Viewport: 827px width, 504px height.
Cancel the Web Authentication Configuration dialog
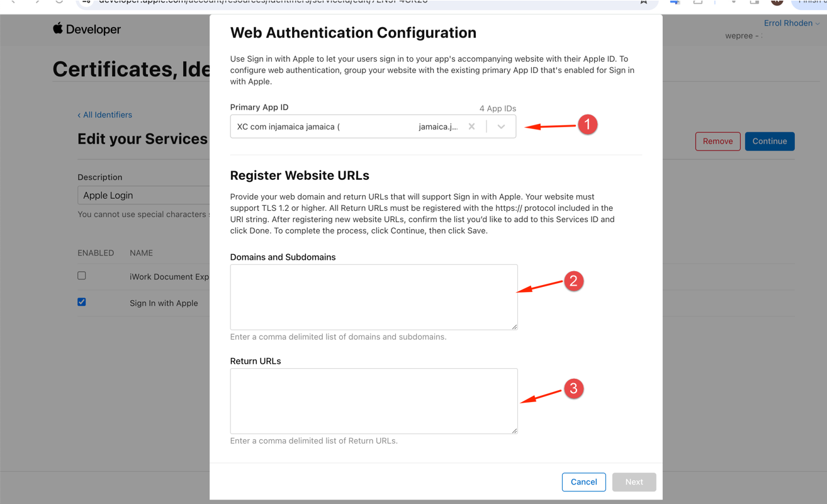coord(583,482)
